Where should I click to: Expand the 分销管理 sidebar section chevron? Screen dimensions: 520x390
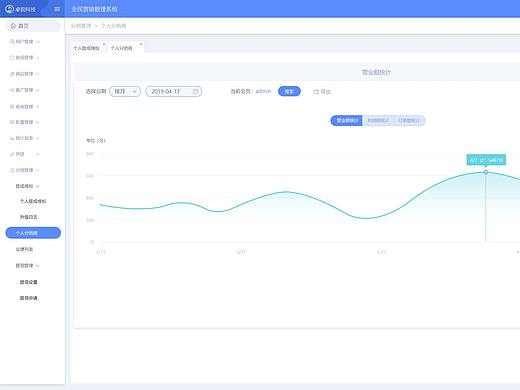point(37,170)
